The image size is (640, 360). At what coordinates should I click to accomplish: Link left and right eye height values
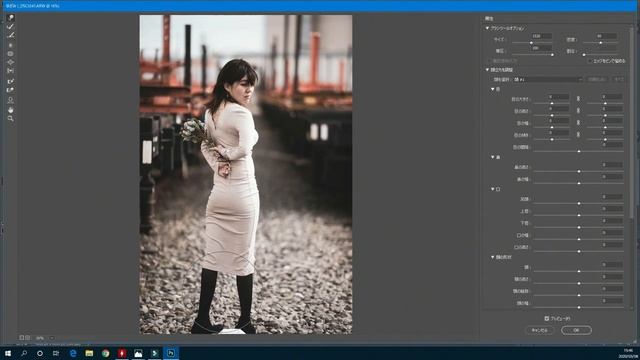(x=578, y=111)
